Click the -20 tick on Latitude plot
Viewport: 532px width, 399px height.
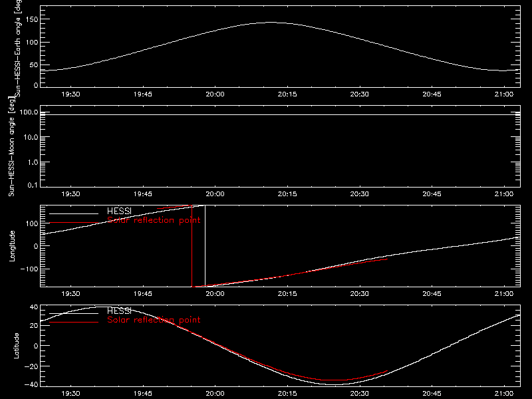pyautogui.click(x=31, y=366)
